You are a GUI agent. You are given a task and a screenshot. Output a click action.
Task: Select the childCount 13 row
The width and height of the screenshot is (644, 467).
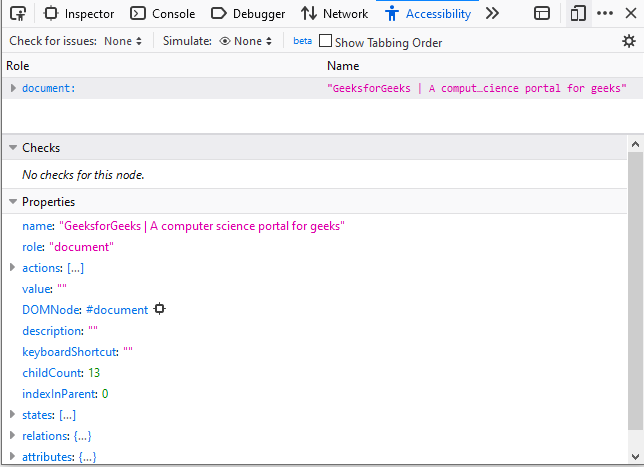315,373
